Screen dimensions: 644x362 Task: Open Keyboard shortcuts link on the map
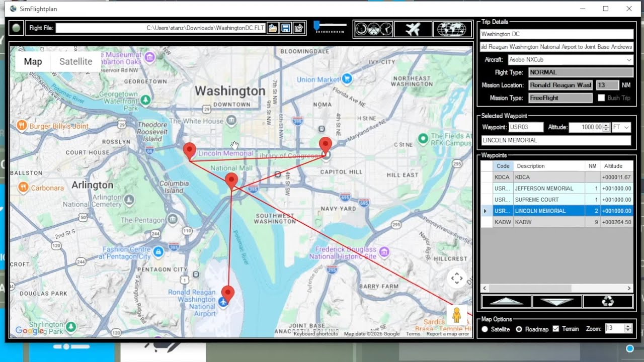pyautogui.click(x=316, y=334)
